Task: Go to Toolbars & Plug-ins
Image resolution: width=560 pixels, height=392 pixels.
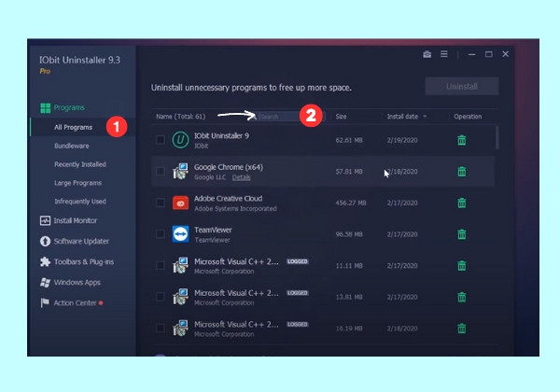Action: point(84,261)
